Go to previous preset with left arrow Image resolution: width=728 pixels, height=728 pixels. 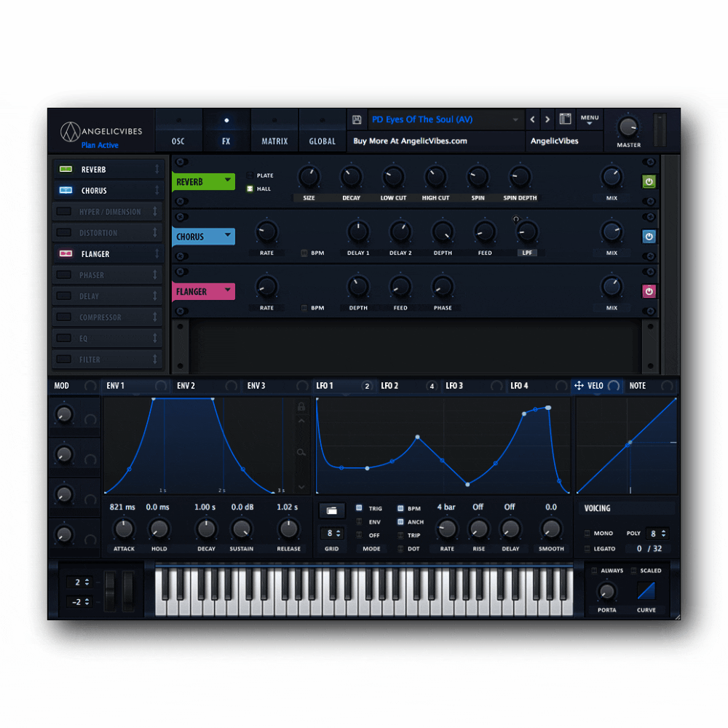pyautogui.click(x=533, y=119)
